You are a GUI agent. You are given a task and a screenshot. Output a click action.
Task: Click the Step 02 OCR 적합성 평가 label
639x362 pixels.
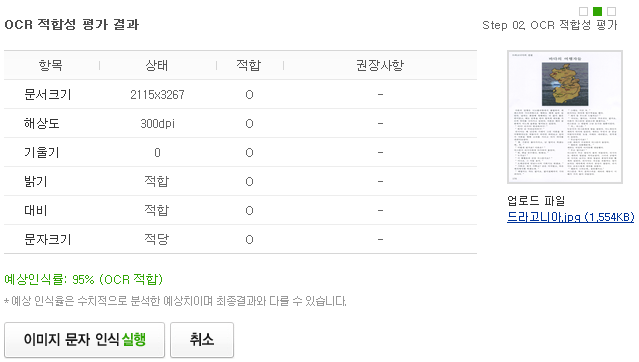pyautogui.click(x=550, y=25)
